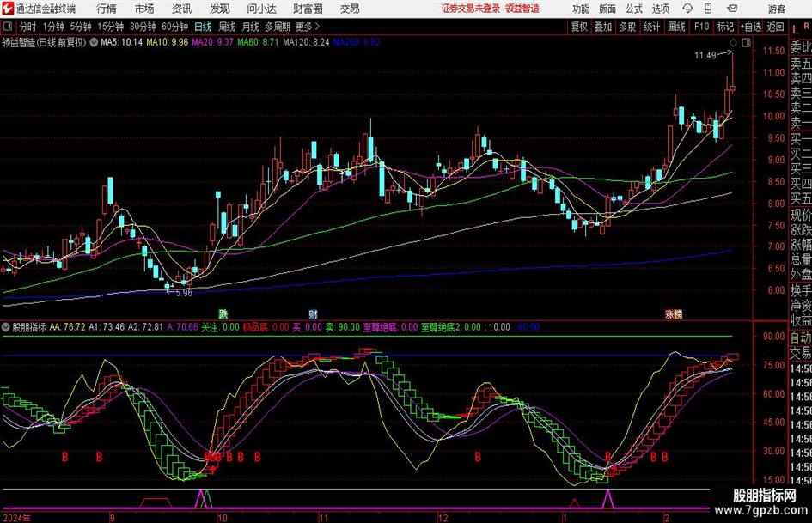Click the 标记 mark button
812x523 pixels.
coord(725,27)
